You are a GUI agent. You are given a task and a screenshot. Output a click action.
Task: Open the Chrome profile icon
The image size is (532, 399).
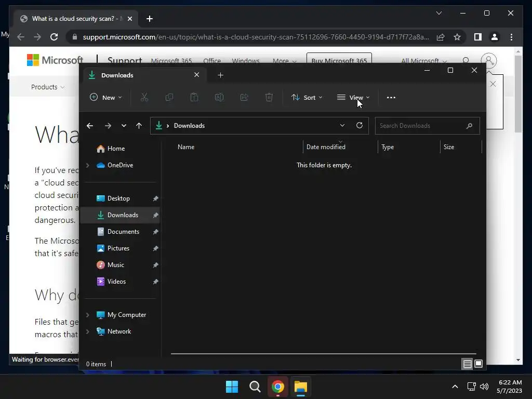click(x=495, y=37)
